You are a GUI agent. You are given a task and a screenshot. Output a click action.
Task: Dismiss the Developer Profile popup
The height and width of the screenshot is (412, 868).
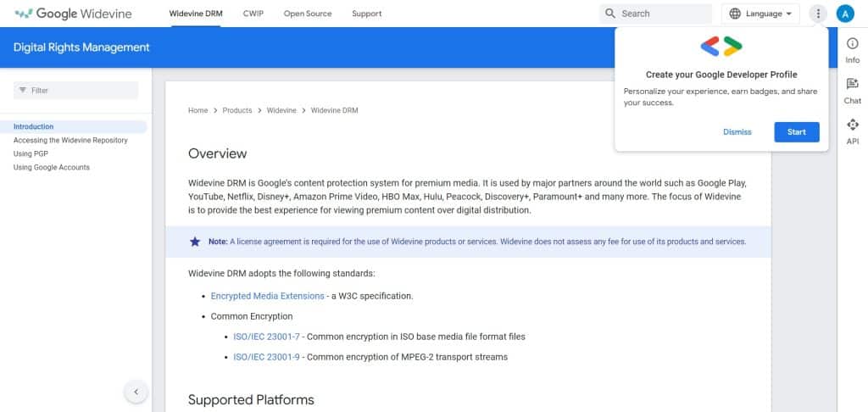[737, 131]
